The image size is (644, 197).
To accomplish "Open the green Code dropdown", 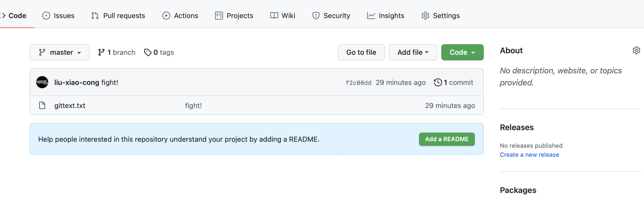I will [462, 52].
